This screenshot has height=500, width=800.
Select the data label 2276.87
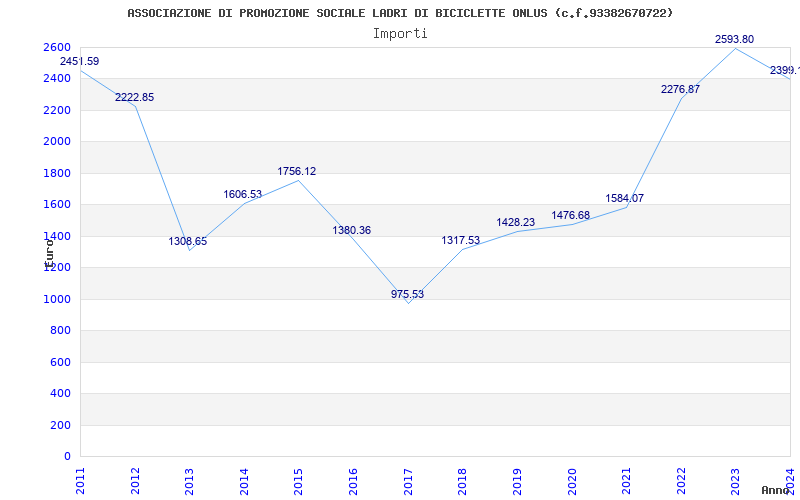[x=680, y=89]
